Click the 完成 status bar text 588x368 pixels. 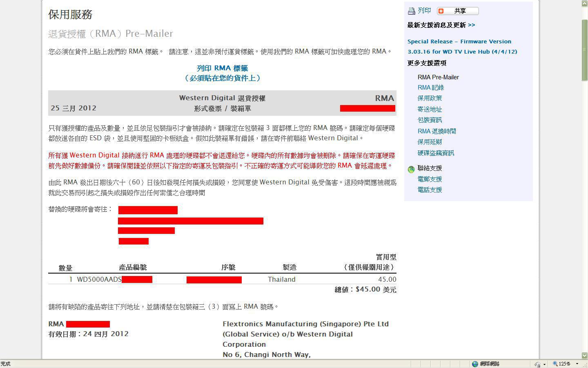5,364
